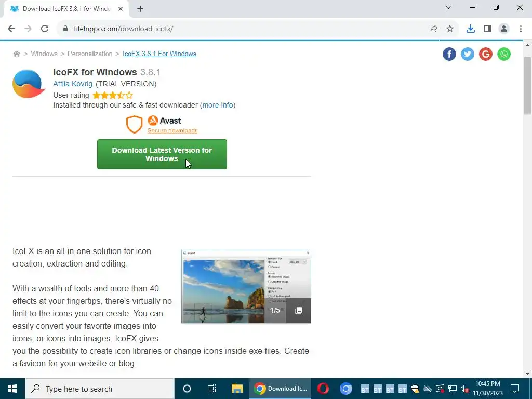Open the Windows breadcrumb link
This screenshot has width=532, height=399.
(44, 54)
